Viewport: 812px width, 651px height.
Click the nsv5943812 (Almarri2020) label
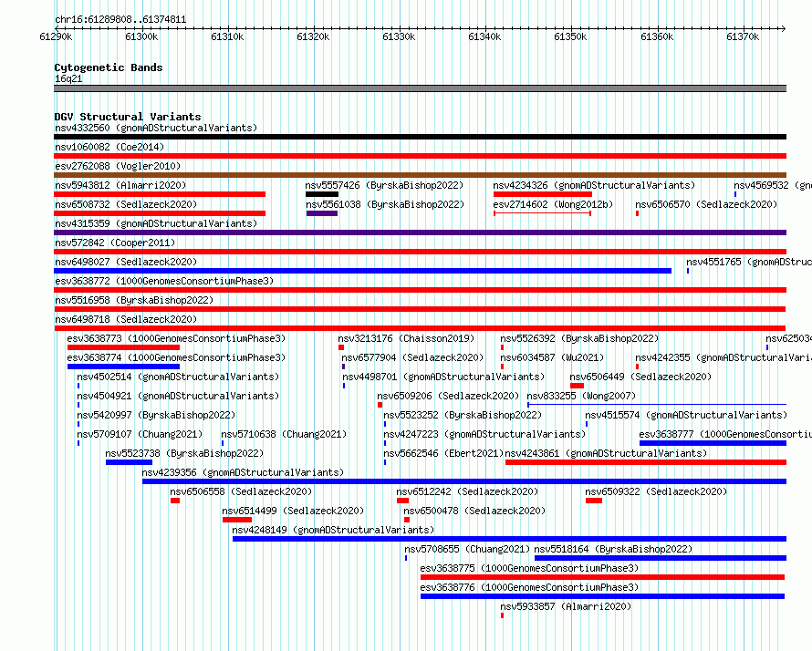point(120,185)
